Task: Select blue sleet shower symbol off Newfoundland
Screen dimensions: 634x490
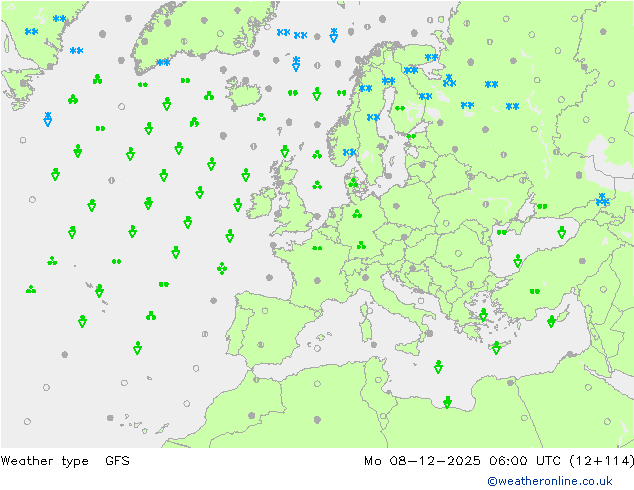Action: (x=48, y=119)
